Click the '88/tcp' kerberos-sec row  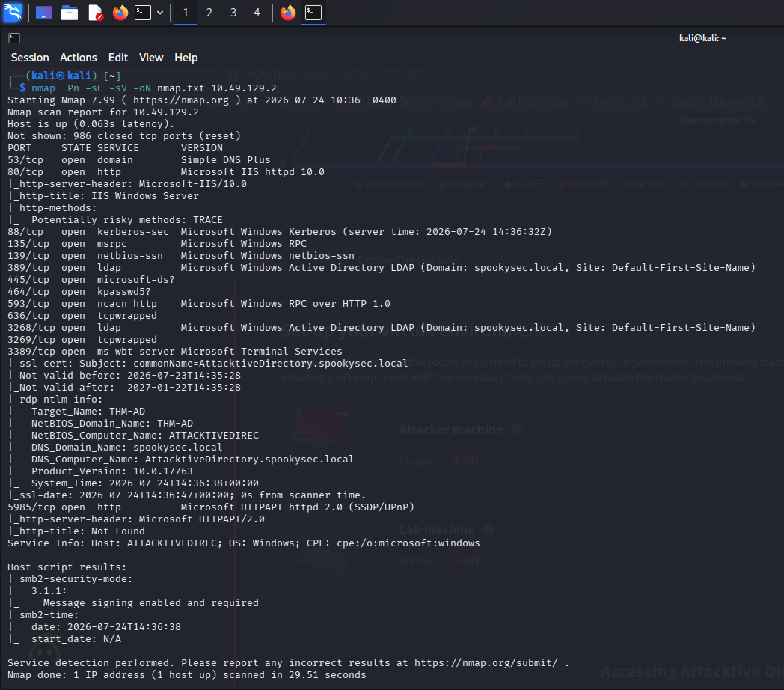(280, 232)
